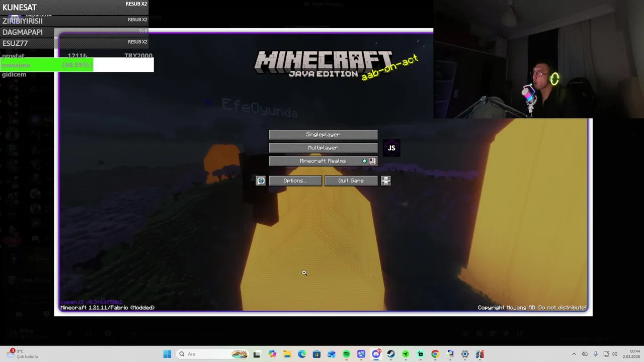Open Spotify from the taskbar
The height and width of the screenshot is (362, 644).
click(346, 354)
